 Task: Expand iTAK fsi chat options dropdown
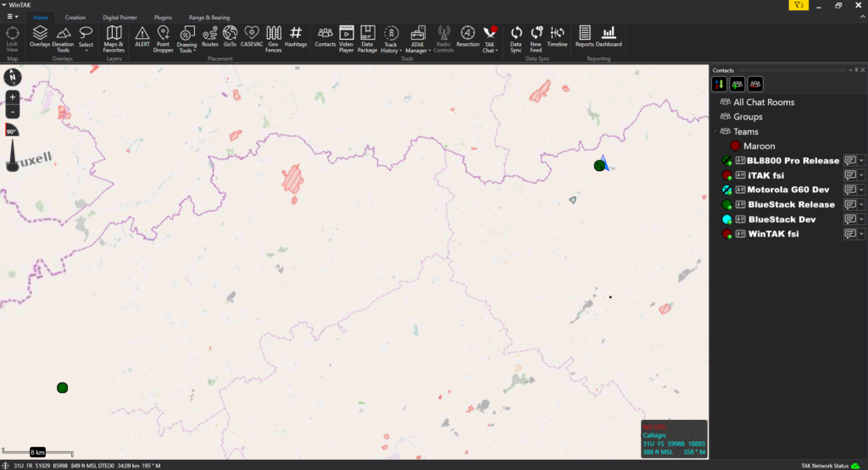861,175
